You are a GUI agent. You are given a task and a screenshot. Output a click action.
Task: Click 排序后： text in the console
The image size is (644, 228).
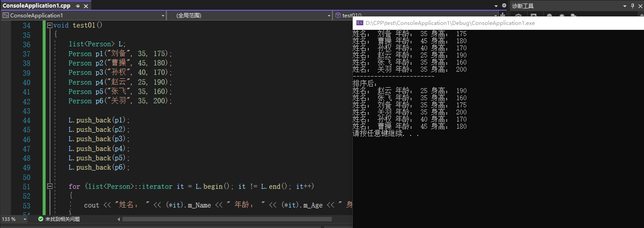point(365,84)
